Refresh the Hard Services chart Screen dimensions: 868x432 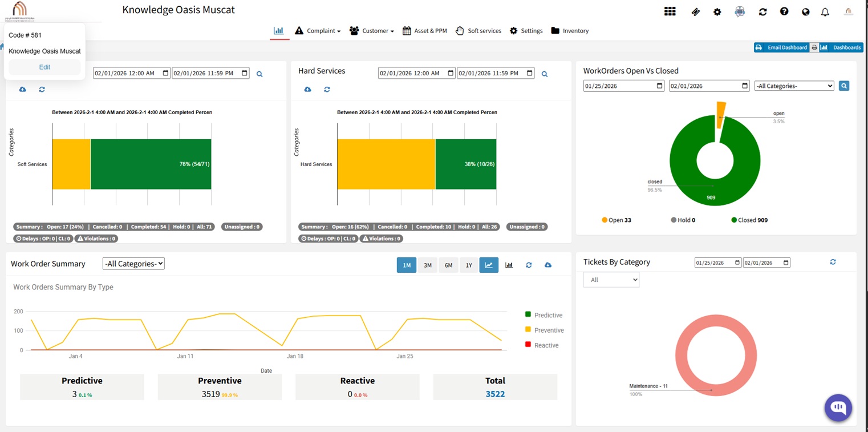click(326, 89)
